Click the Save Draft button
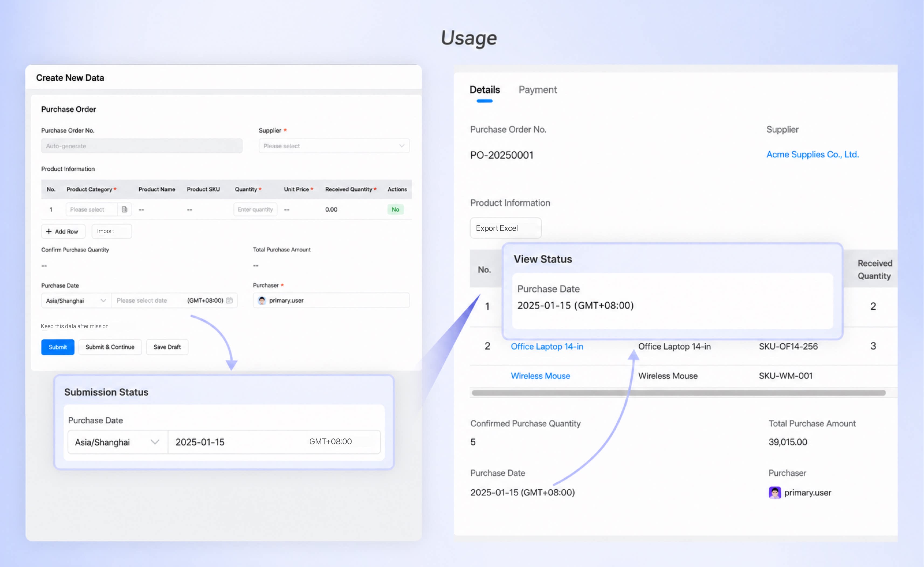Image resolution: width=924 pixels, height=567 pixels. [167, 347]
